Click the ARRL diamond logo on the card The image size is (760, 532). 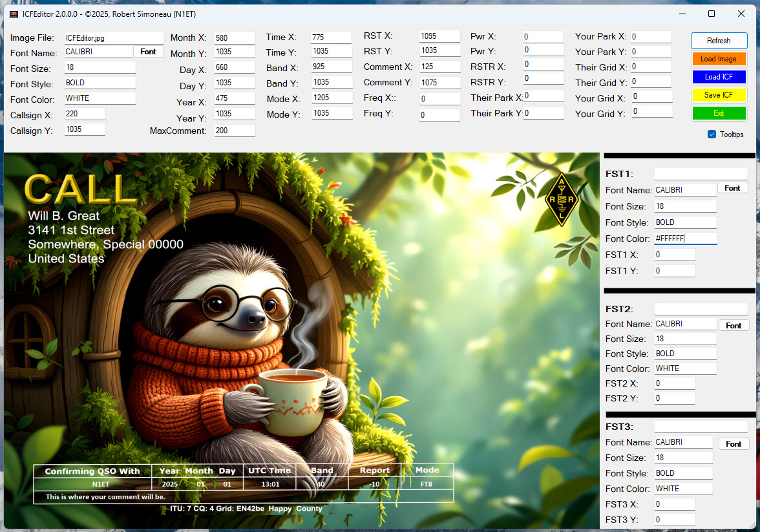(x=561, y=199)
